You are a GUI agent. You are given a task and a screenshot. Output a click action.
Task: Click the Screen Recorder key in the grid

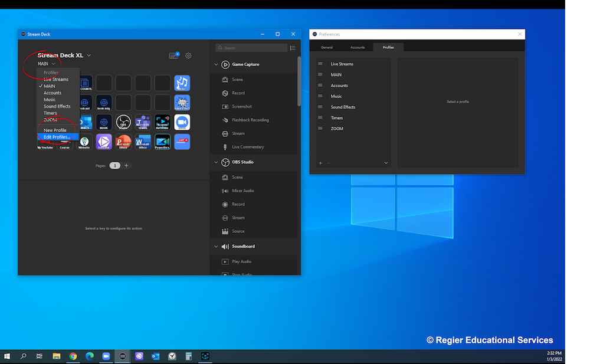pos(163,122)
